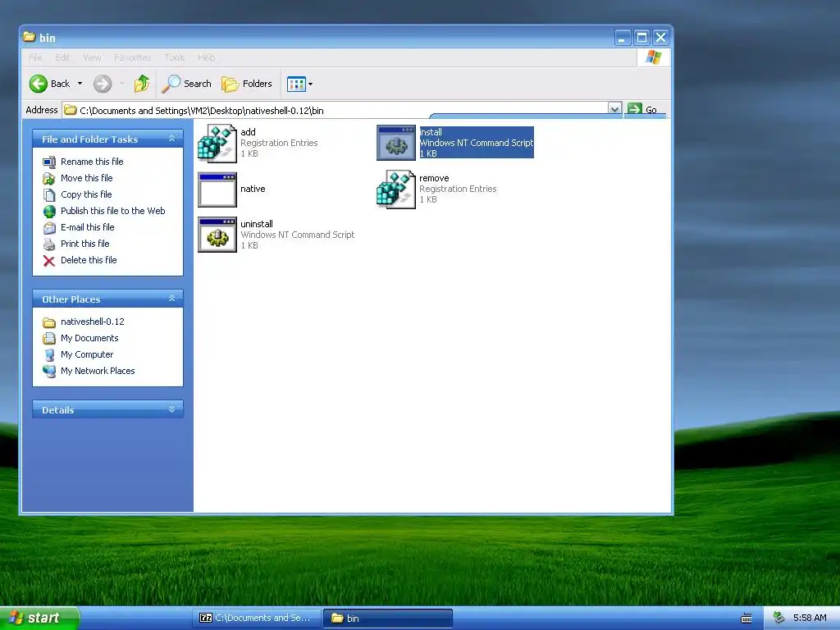Screen dimensions: 840x630
Task: Click the Windows flag logo in menu bar
Action: tap(654, 57)
